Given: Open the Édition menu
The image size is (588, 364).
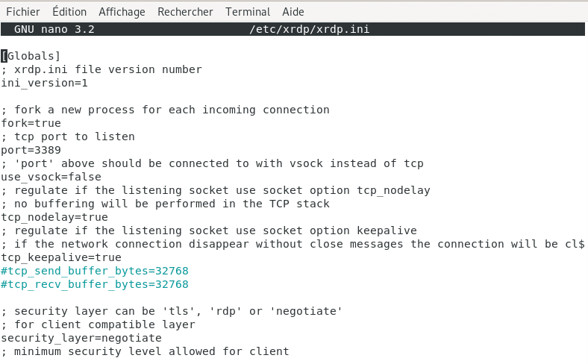Looking at the screenshot, I should (69, 12).
